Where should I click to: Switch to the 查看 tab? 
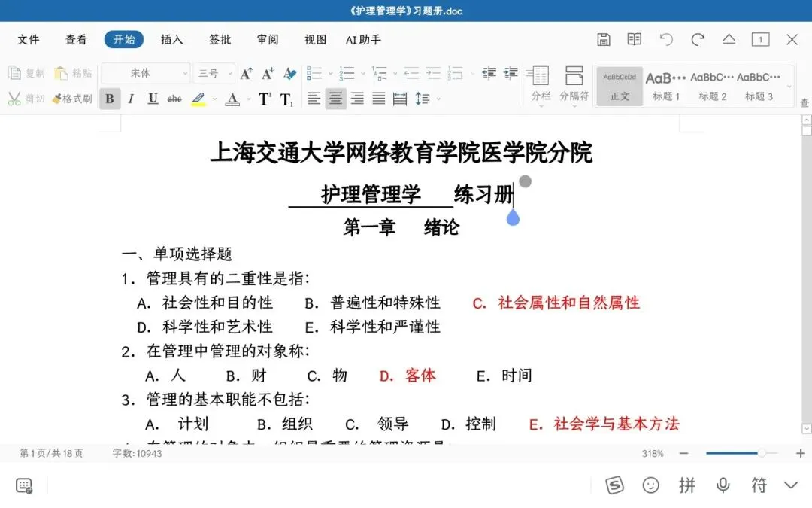pyautogui.click(x=76, y=39)
